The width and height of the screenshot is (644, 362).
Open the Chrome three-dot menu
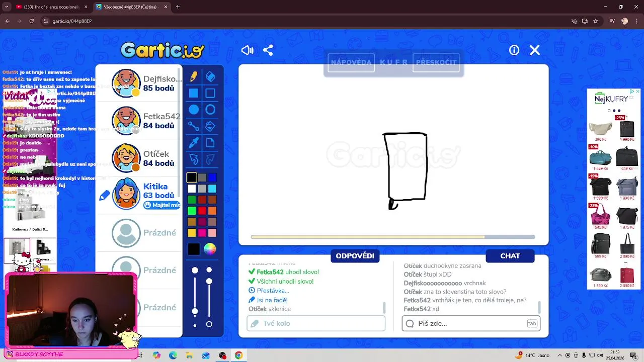pos(636,21)
